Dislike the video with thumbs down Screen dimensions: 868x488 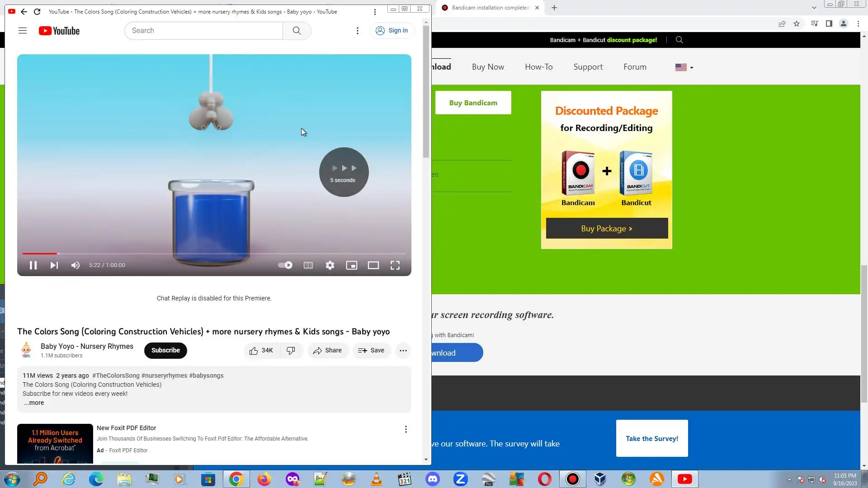291,351
